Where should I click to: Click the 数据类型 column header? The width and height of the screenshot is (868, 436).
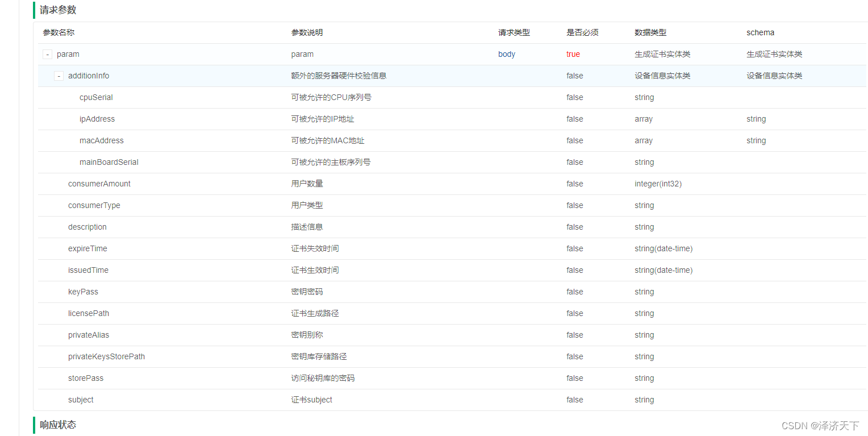pyautogui.click(x=650, y=33)
